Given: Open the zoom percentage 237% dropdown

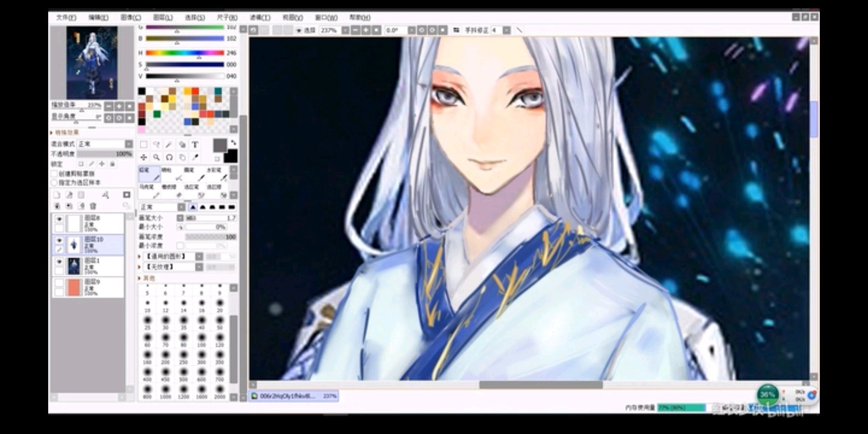Looking at the screenshot, I should 345,30.
